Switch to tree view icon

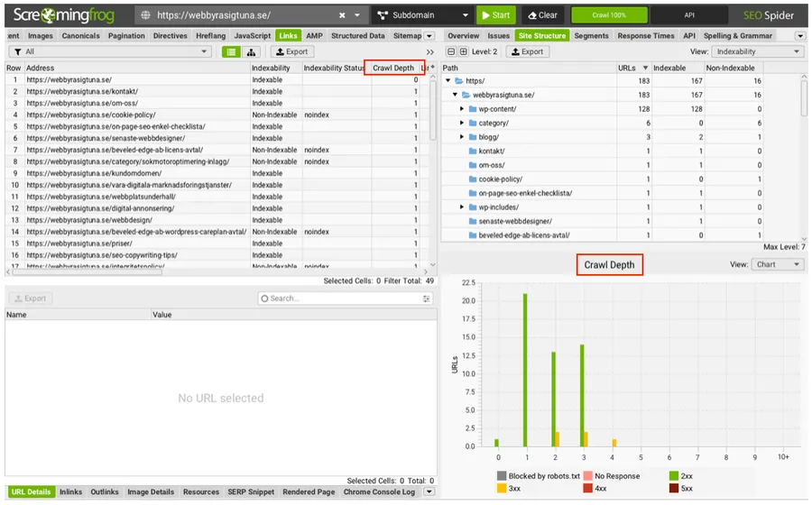(x=251, y=51)
